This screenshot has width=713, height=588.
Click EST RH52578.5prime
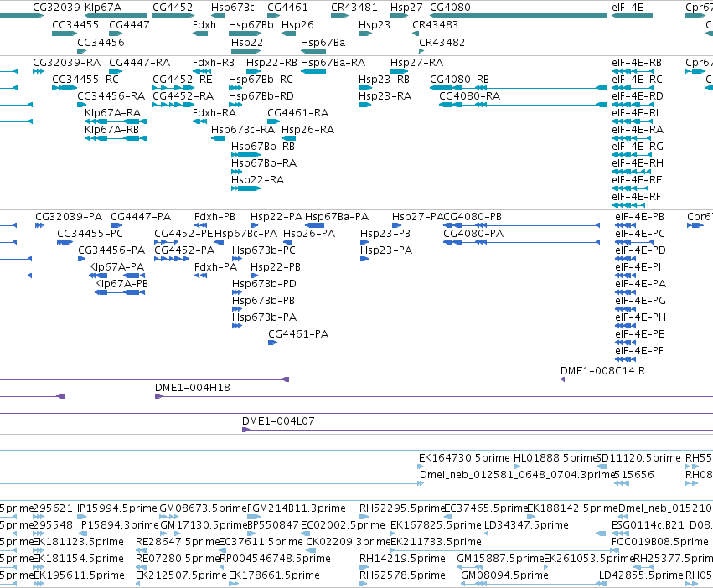pos(402,575)
